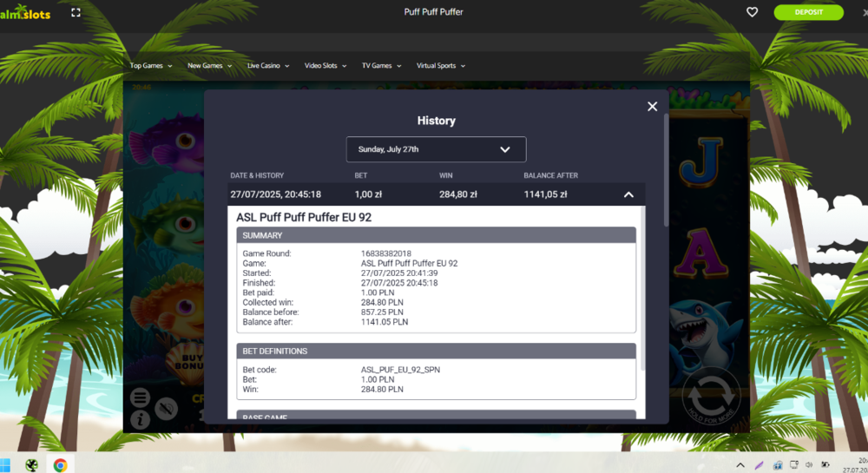Open TV Games menu
Image resolution: width=868 pixels, height=473 pixels.
[x=381, y=66]
